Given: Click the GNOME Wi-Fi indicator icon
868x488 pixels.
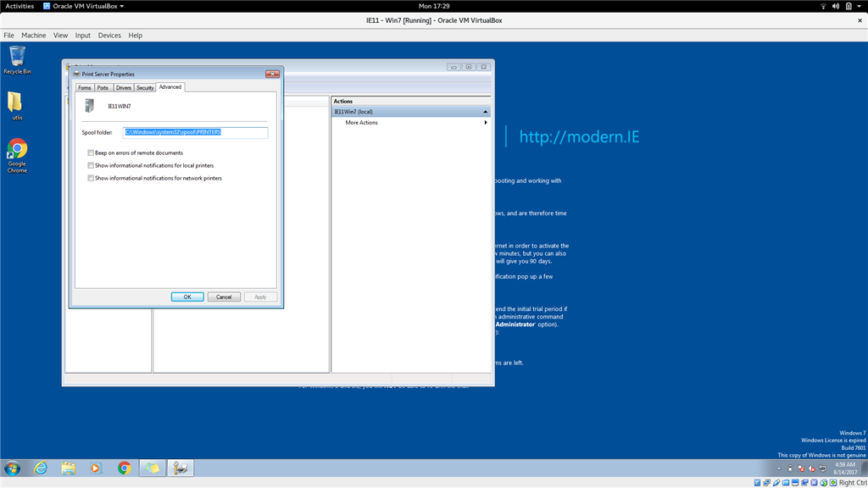Looking at the screenshot, I should (823, 6).
